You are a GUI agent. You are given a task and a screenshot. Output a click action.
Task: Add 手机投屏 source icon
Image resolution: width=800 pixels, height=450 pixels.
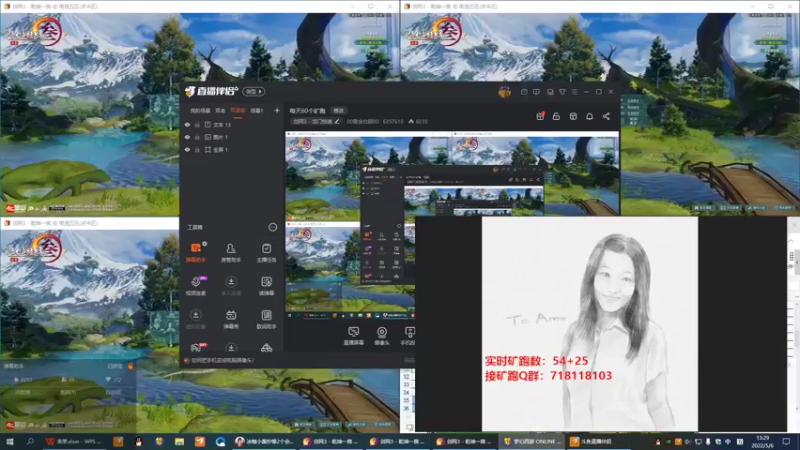pos(408,336)
